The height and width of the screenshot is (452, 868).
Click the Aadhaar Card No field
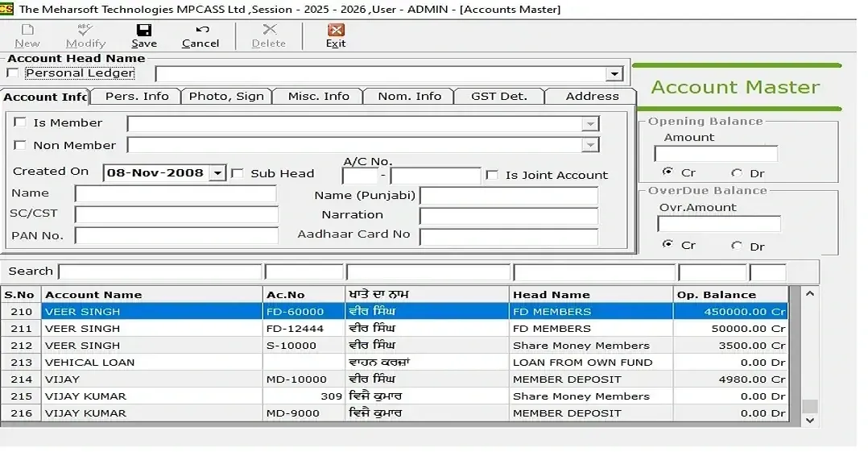[x=509, y=237]
